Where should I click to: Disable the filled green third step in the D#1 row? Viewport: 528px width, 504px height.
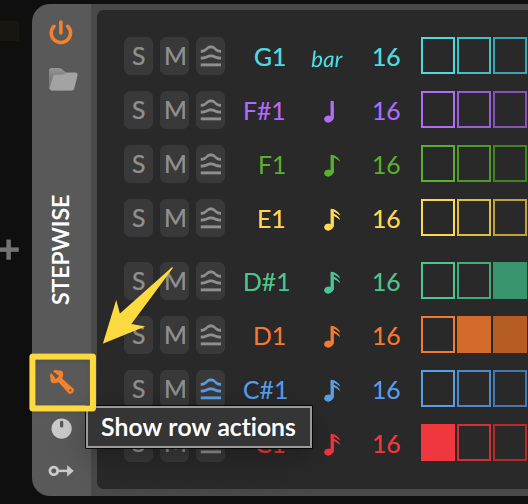510,280
